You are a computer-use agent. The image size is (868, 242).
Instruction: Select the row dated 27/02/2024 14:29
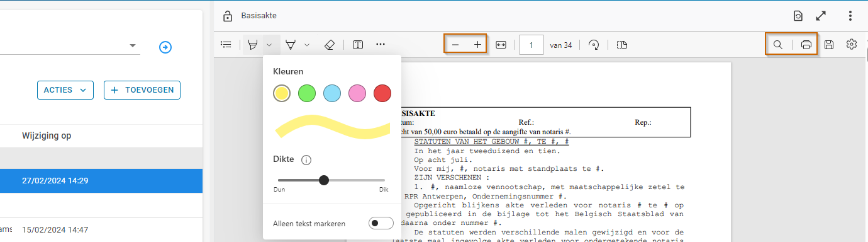(101, 181)
